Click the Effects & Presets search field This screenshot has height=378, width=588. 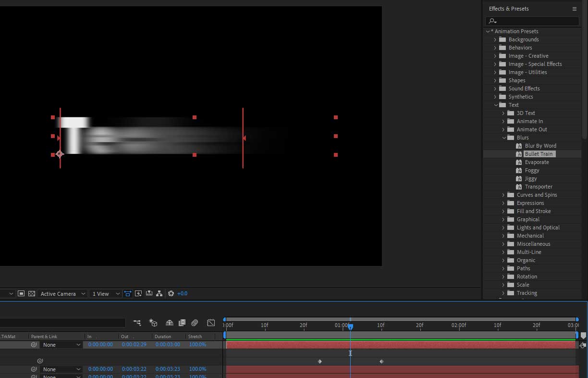[x=532, y=21]
